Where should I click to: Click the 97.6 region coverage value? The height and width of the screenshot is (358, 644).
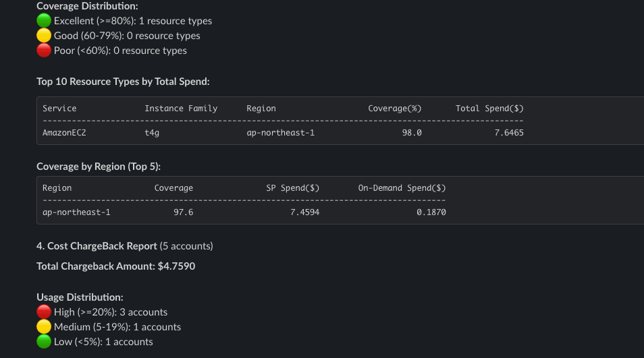pos(183,212)
